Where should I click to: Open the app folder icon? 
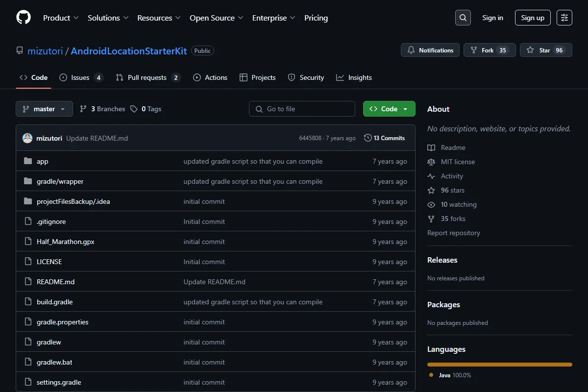point(28,161)
